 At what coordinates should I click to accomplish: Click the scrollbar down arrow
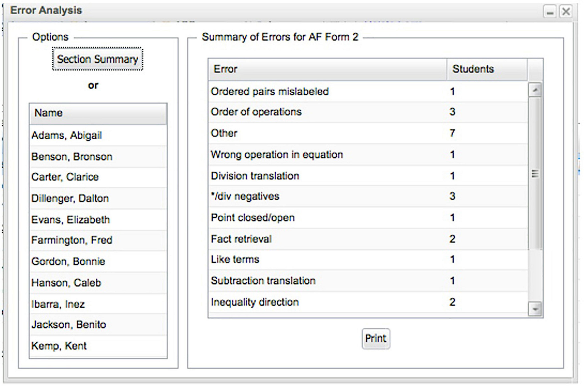tap(535, 309)
